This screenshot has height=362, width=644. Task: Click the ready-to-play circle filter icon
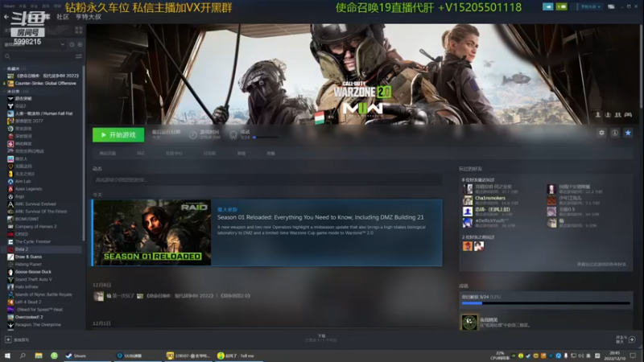click(80, 44)
